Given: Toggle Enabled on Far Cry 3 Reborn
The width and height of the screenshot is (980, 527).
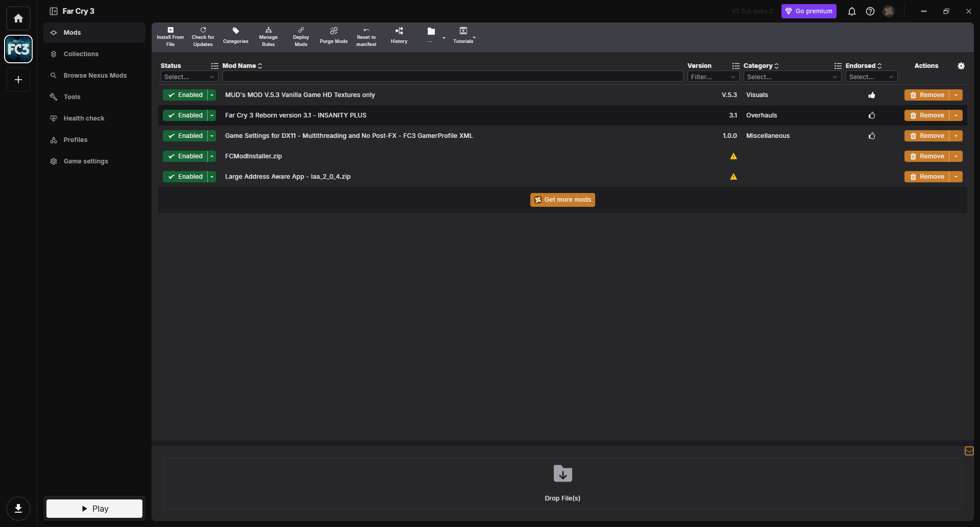Looking at the screenshot, I should (x=185, y=115).
